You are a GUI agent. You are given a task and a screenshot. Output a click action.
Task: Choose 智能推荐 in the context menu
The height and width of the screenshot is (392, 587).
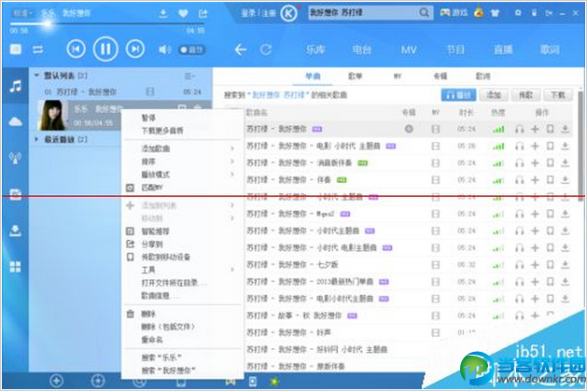point(155,231)
